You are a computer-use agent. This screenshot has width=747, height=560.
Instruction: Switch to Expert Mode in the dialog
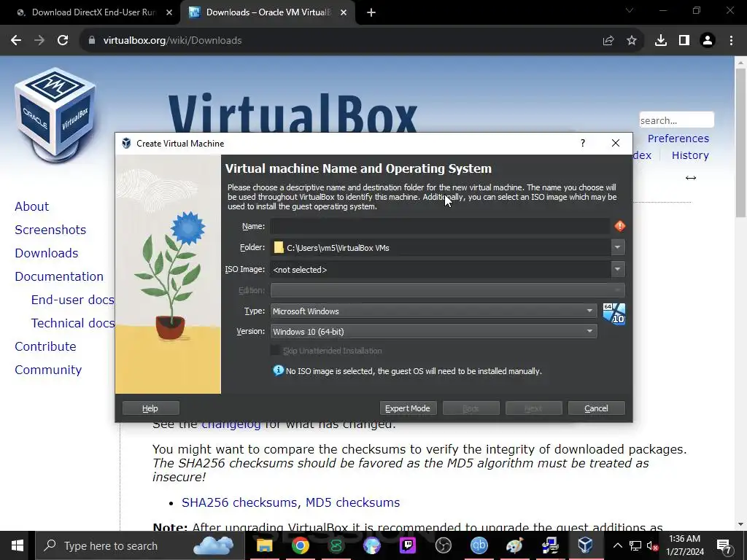[x=408, y=408]
